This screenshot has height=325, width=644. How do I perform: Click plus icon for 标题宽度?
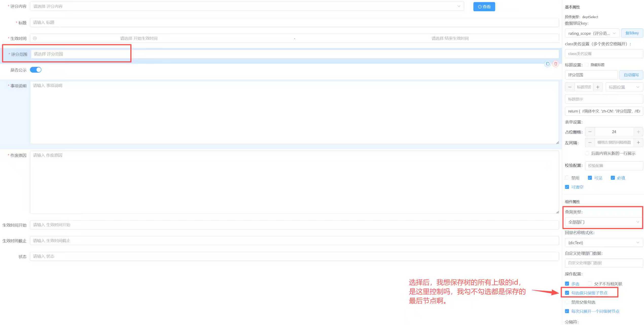point(598,87)
